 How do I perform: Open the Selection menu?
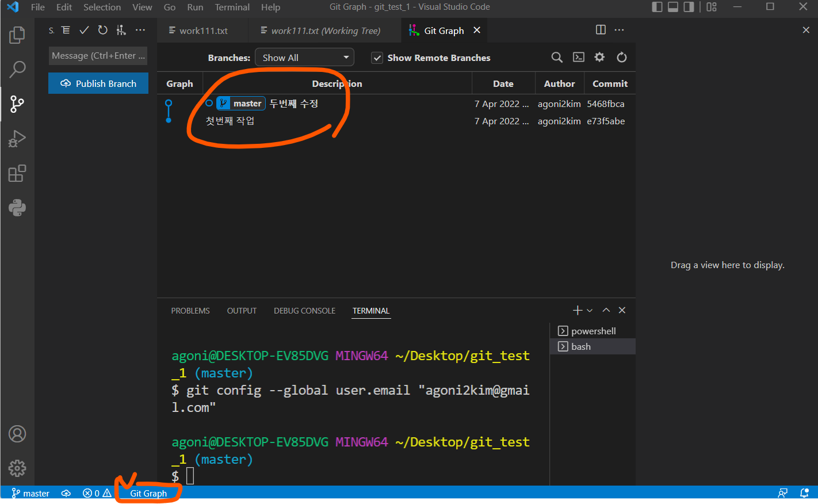[102, 7]
